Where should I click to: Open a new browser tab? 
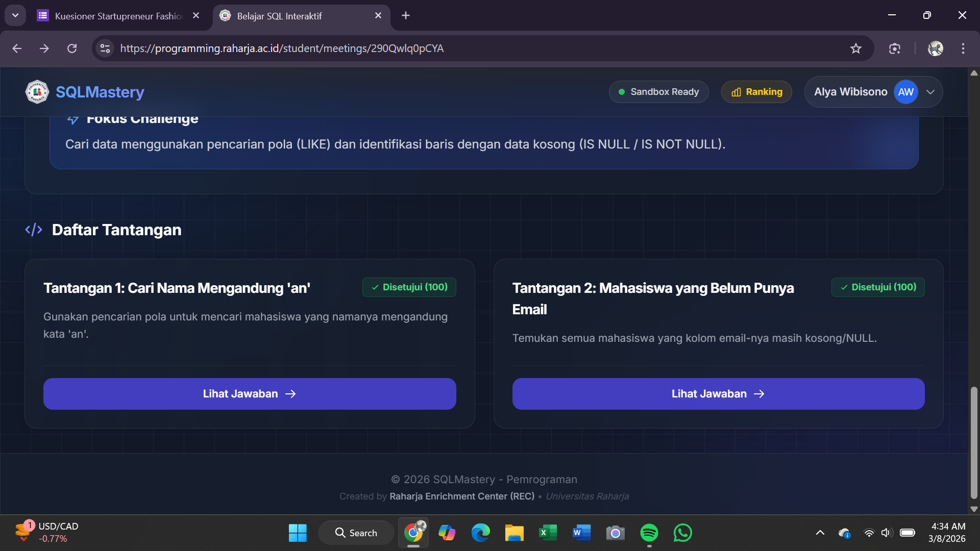point(406,16)
